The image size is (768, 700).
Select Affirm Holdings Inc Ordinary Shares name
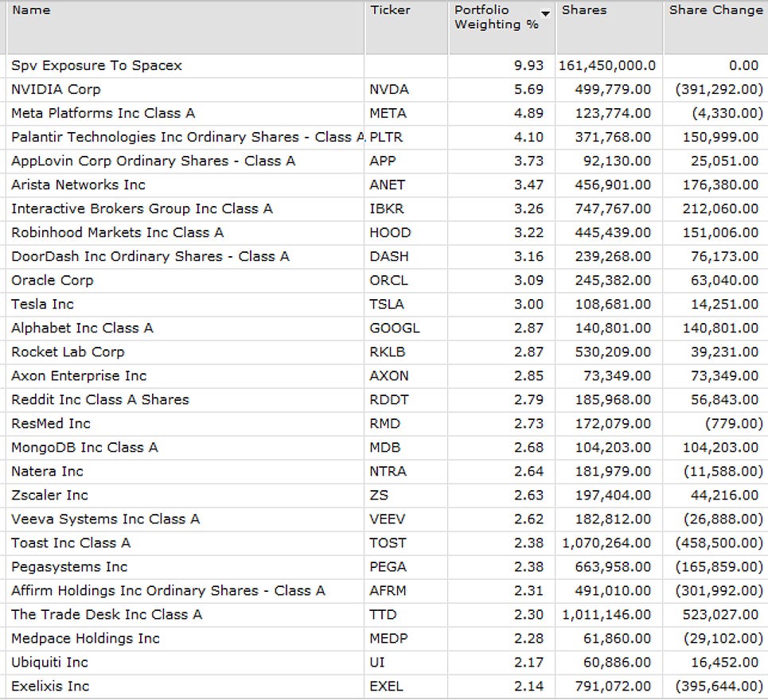[168, 591]
